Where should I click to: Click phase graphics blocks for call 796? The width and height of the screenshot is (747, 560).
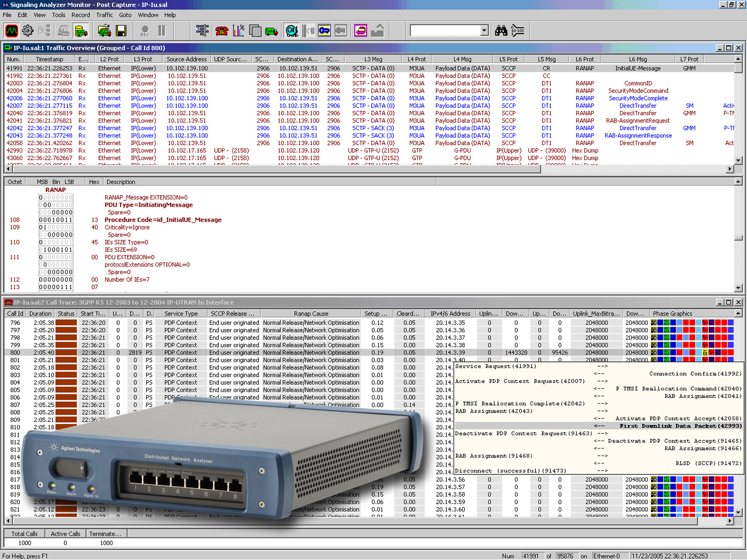click(692, 323)
